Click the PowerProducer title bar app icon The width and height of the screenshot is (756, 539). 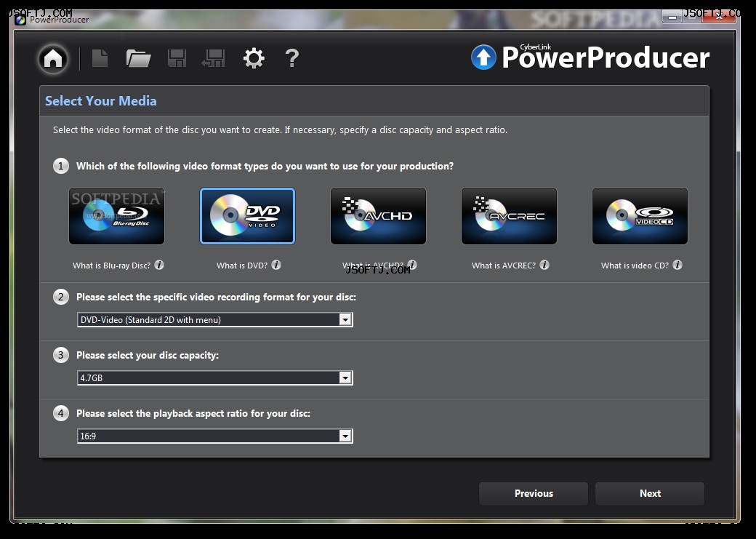click(x=20, y=20)
